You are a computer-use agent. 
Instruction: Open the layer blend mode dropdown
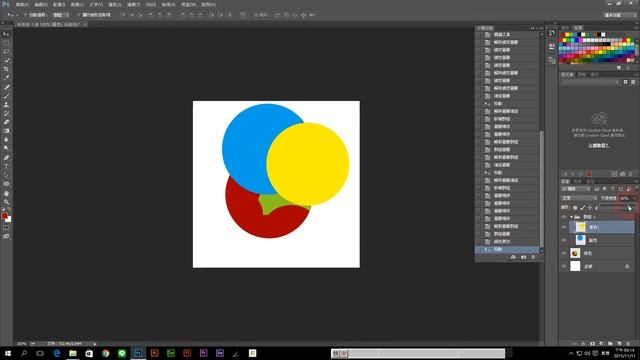coord(579,198)
